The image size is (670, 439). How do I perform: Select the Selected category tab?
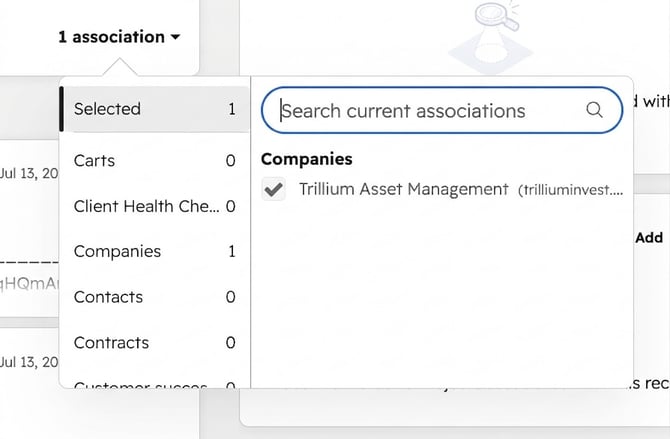click(154, 109)
